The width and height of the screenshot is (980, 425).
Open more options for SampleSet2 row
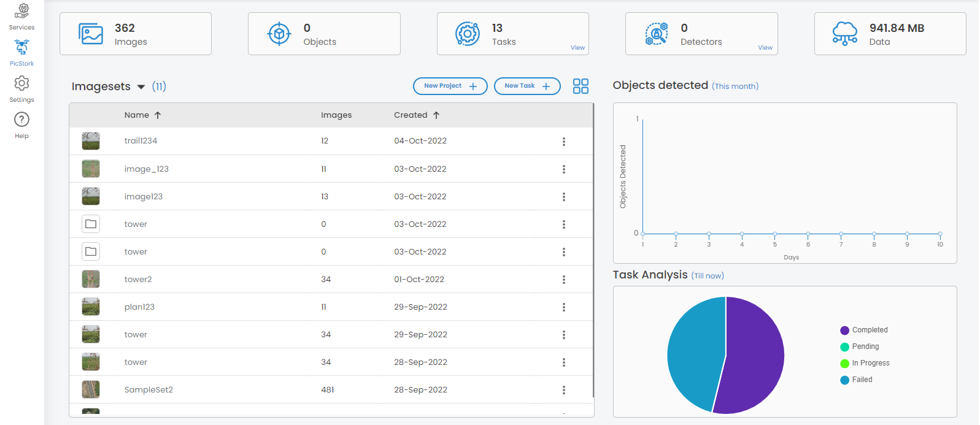point(564,390)
